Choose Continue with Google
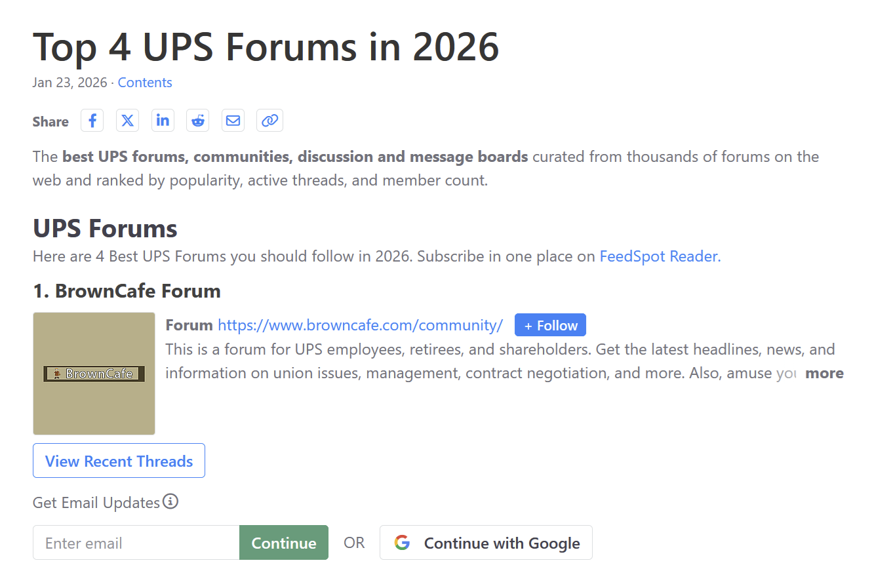This screenshot has height=588, width=891. point(486,543)
